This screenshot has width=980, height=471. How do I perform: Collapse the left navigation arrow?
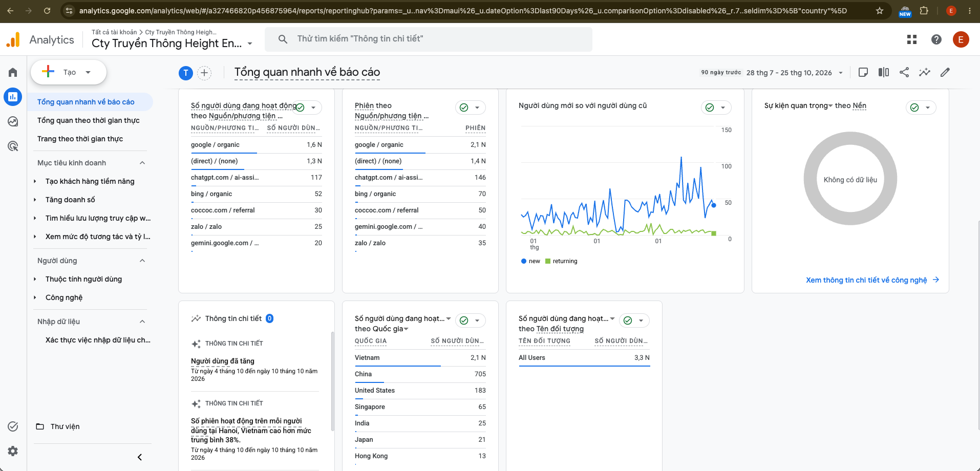pyautogui.click(x=140, y=457)
